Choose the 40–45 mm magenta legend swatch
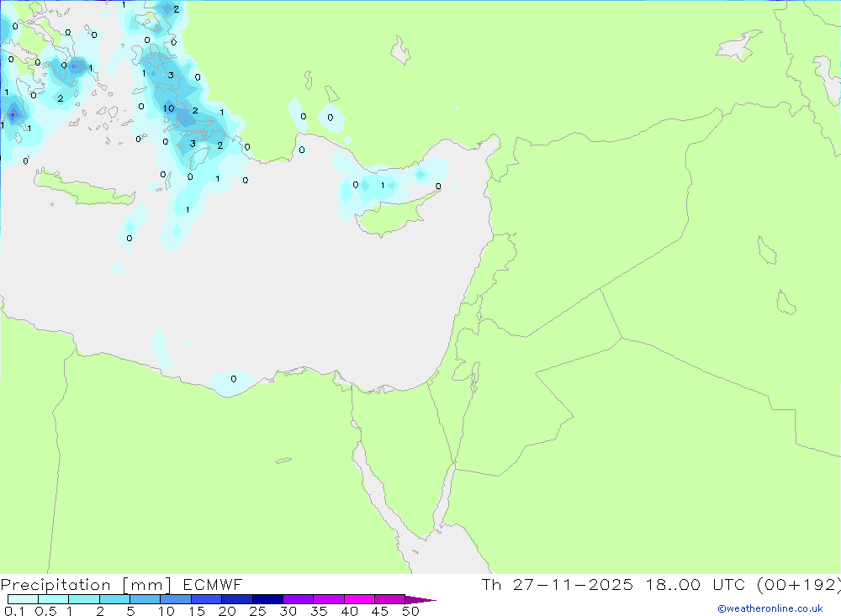The height and width of the screenshot is (616, 841). coord(359,599)
